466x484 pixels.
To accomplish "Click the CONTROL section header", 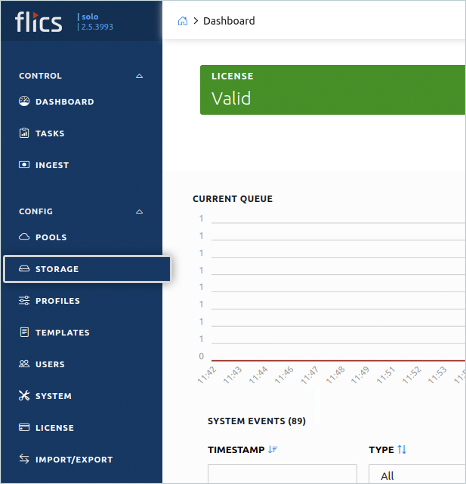I will coord(40,76).
